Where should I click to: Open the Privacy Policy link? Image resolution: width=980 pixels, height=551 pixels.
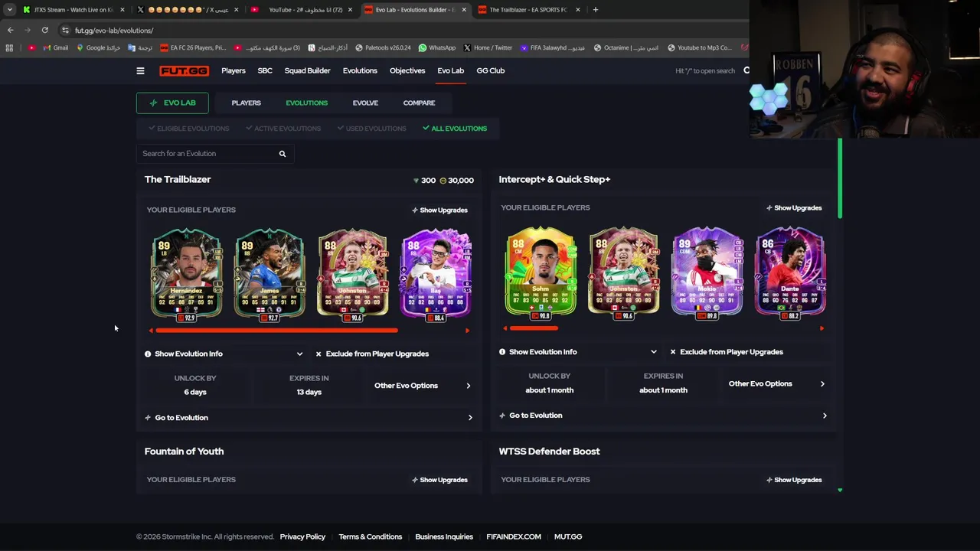point(302,536)
